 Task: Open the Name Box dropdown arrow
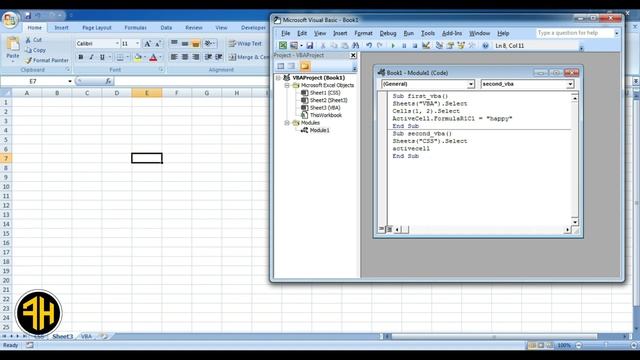70,81
